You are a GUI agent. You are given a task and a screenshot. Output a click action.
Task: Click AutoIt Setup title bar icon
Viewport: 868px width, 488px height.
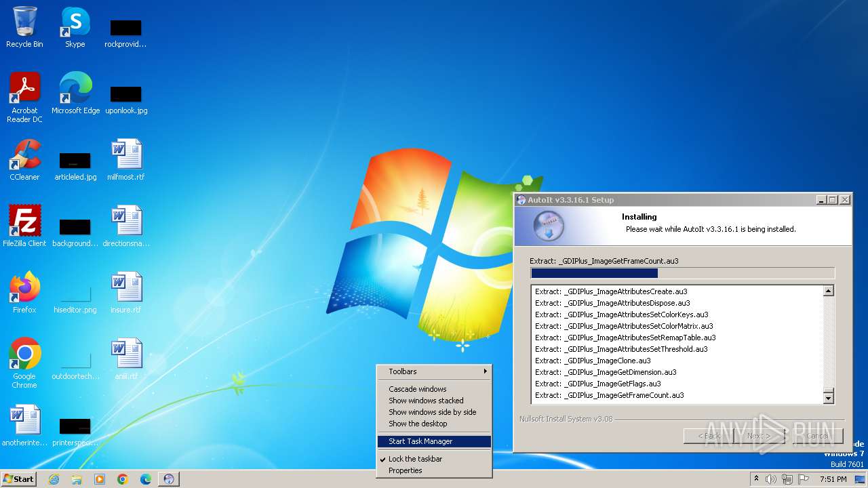coord(521,200)
